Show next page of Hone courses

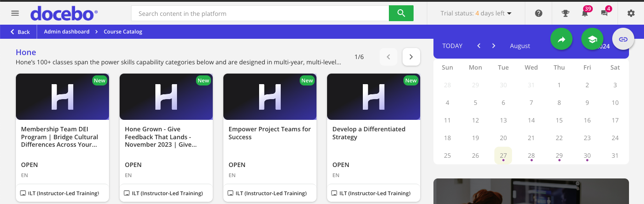411,57
